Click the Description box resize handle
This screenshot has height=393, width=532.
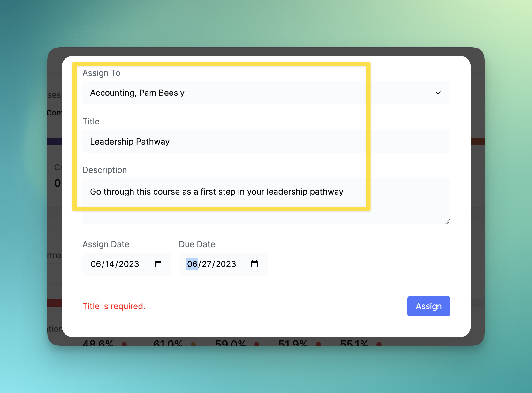pyautogui.click(x=447, y=221)
